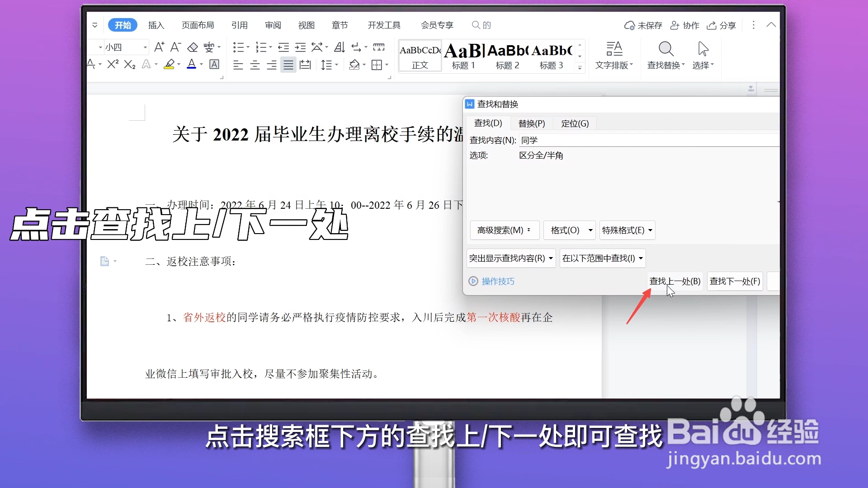
Task: Click the search icon in ribbon
Action: click(476, 25)
